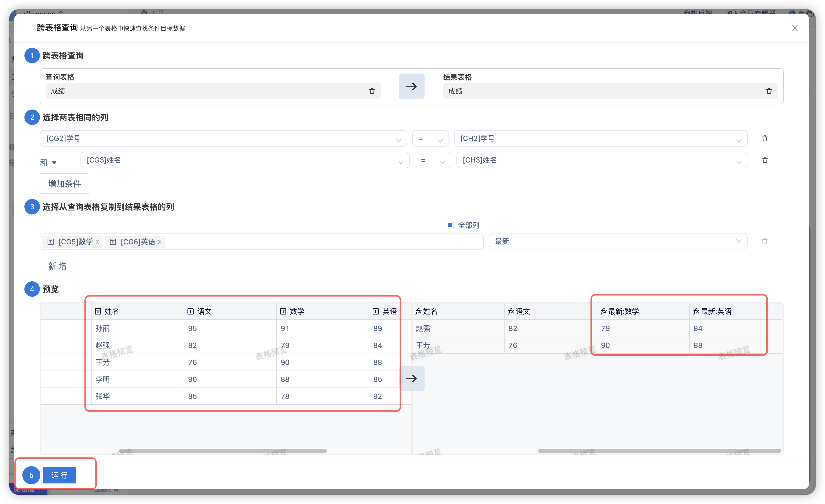Open the operator dropdown in 姓名 row
Image resolution: width=825 pixels, height=504 pixels.
coord(433,160)
